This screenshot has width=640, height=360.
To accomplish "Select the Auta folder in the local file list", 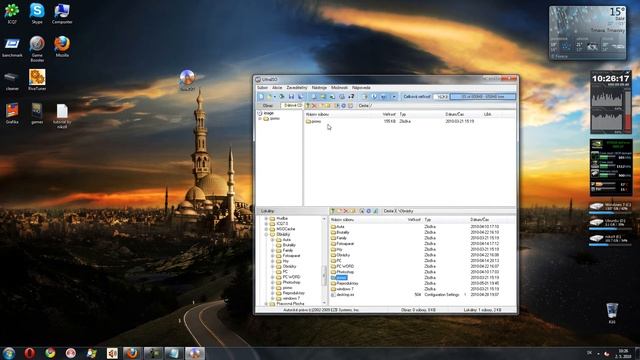I will [338, 227].
